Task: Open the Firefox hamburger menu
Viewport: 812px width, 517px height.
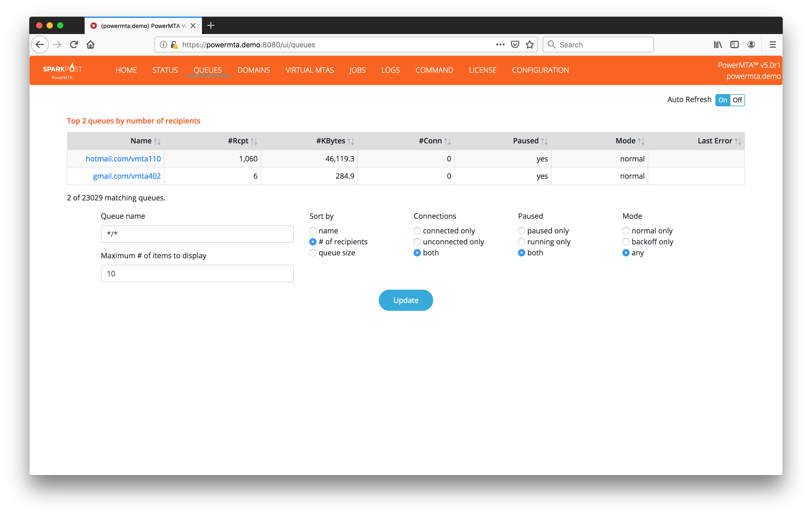Action: pos(772,44)
